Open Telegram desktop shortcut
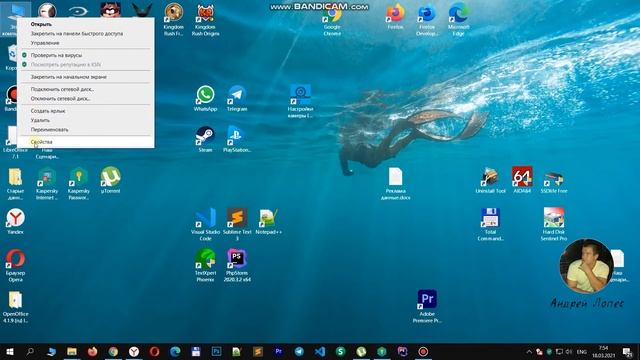 click(237, 98)
